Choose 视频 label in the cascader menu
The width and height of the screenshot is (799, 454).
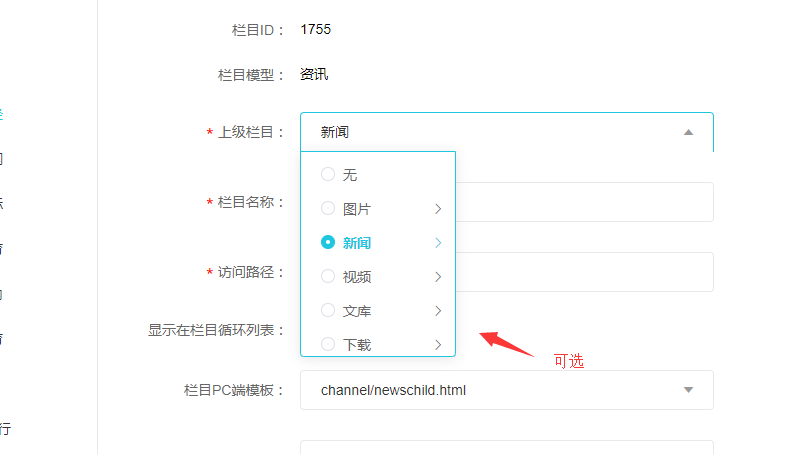pyautogui.click(x=357, y=277)
